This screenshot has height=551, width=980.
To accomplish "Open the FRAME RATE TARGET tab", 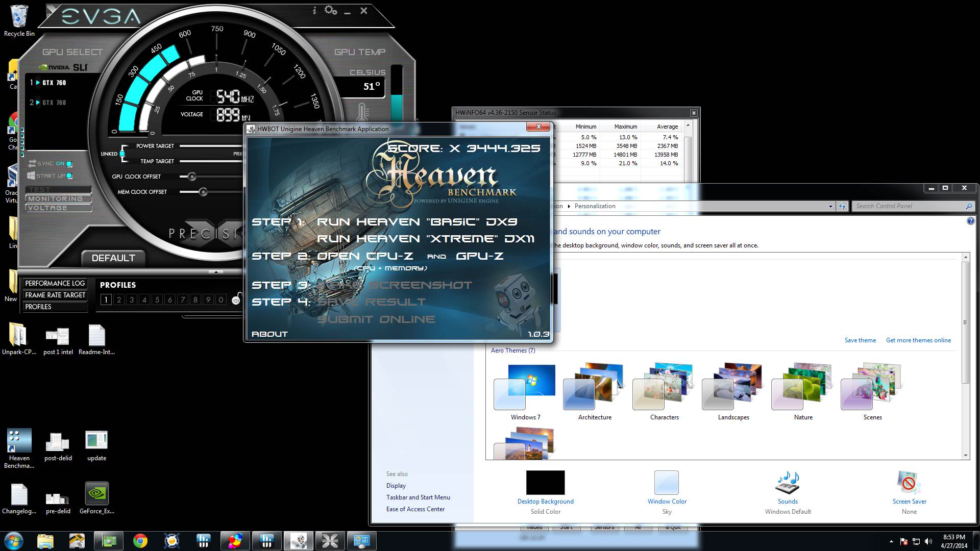I will 55,295.
